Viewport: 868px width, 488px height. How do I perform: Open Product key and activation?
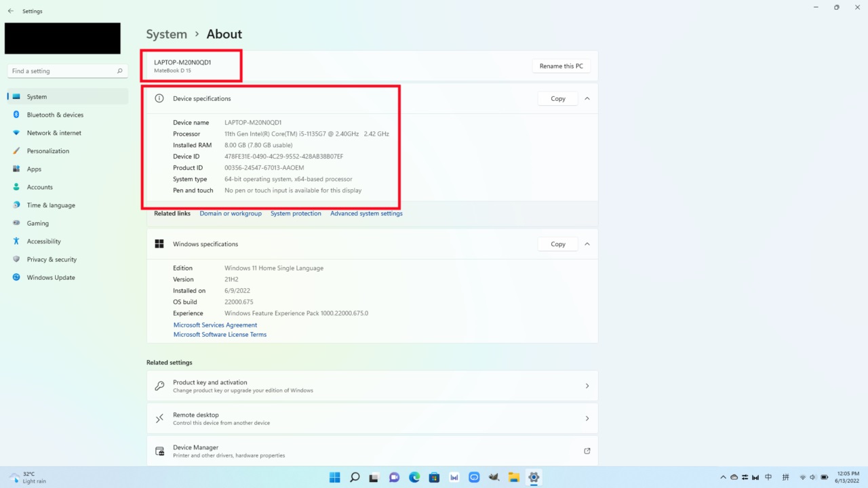372,386
